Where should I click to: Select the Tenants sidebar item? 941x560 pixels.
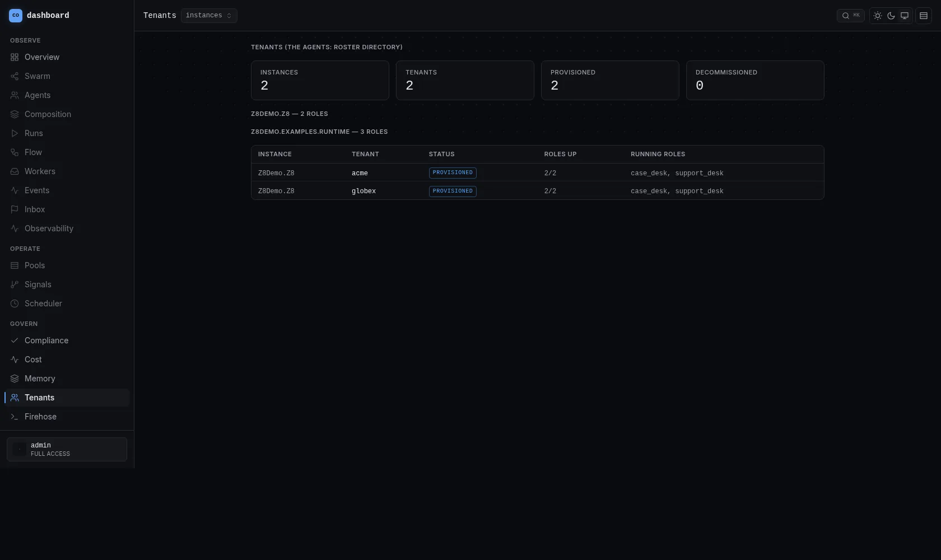click(67, 398)
